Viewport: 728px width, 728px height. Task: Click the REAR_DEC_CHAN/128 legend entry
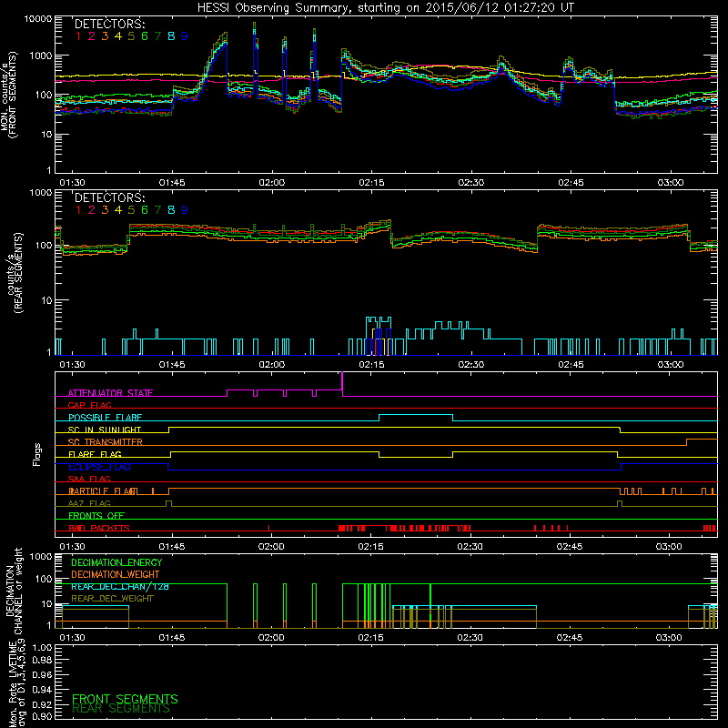click(x=120, y=587)
